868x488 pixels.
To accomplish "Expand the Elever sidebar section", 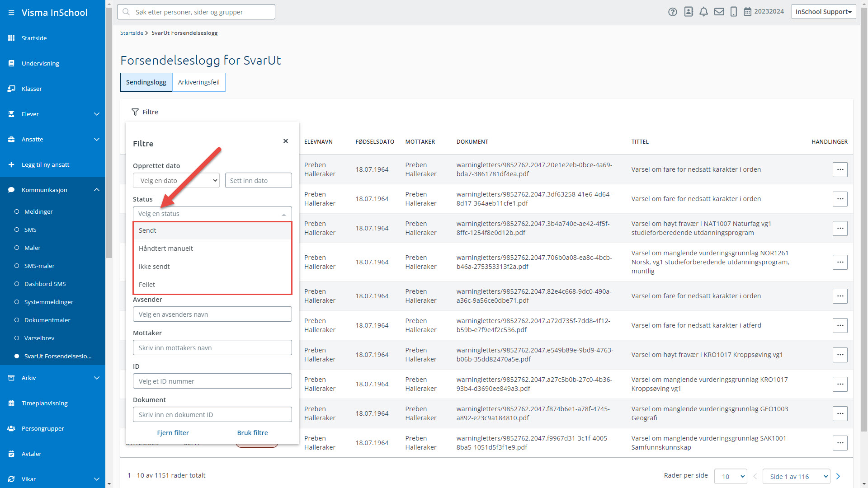I will [x=96, y=114].
